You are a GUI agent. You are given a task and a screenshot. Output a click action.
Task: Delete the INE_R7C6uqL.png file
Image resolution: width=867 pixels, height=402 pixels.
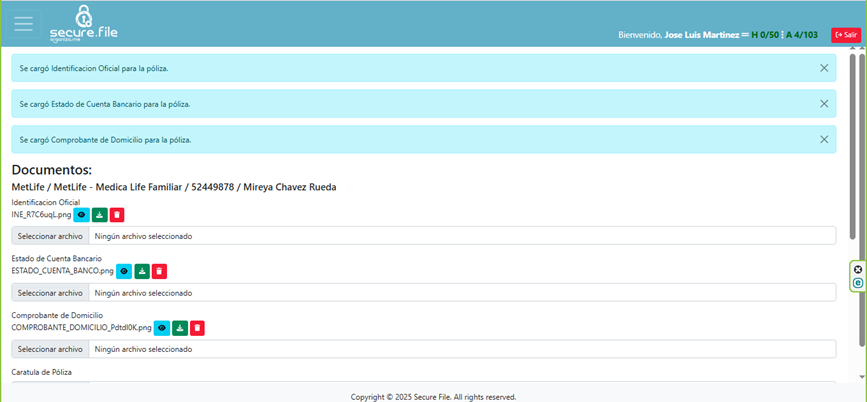coord(117,214)
